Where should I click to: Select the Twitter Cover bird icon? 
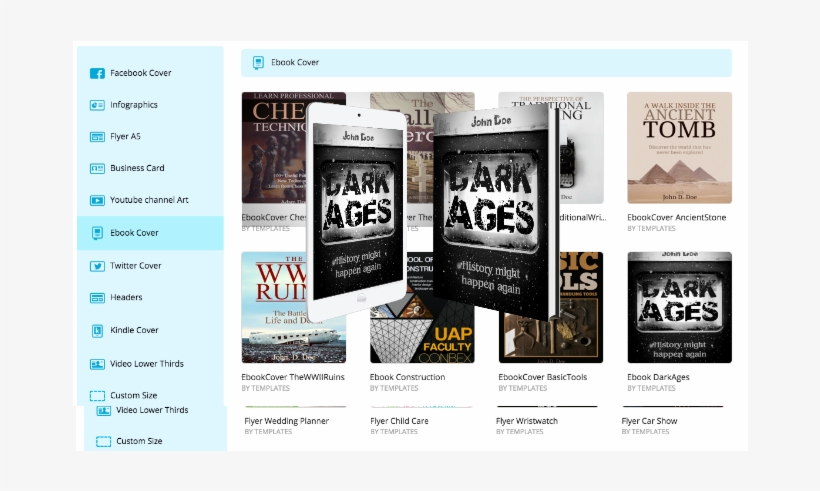pyautogui.click(x=97, y=266)
